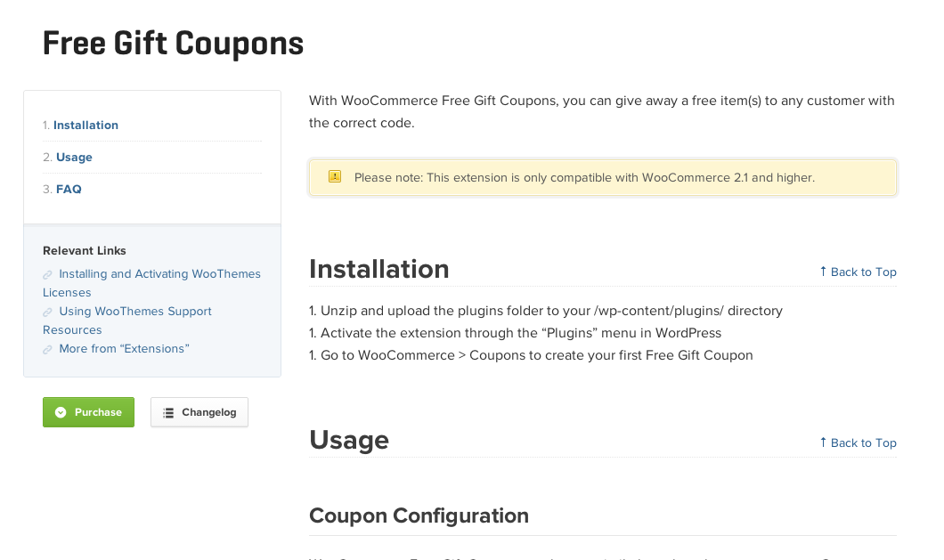Click the WooCommerce 2.1 compatibility notice box
Screen dimensions: 944x560
(603, 178)
